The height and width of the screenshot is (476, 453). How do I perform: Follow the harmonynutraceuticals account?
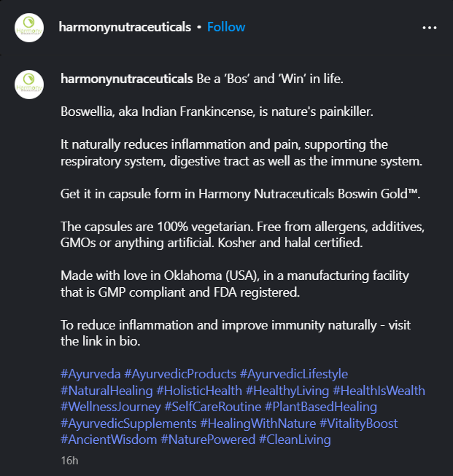point(226,27)
